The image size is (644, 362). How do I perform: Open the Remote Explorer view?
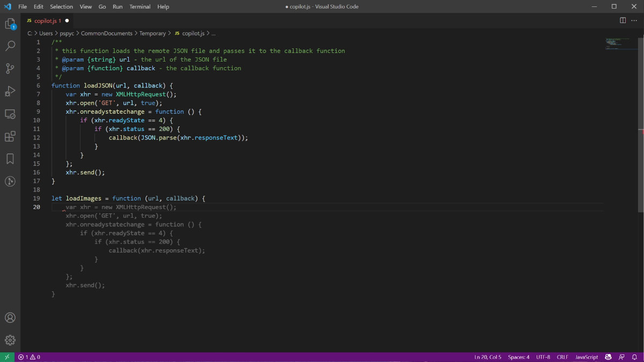[x=10, y=114]
